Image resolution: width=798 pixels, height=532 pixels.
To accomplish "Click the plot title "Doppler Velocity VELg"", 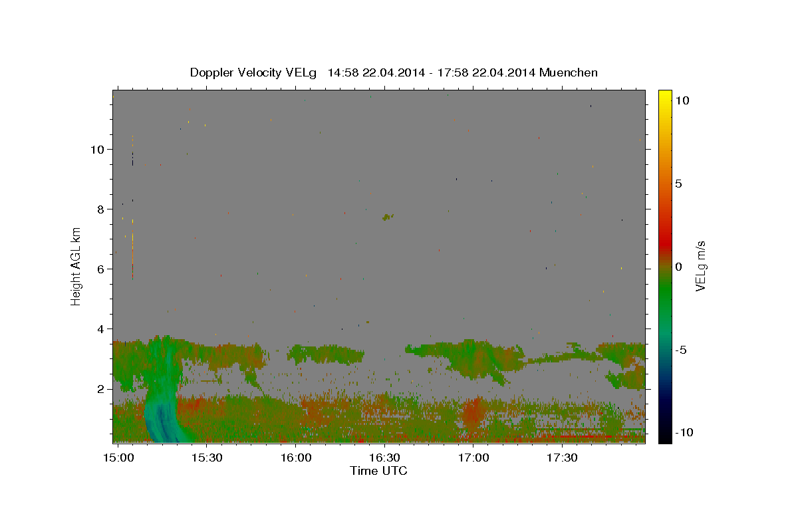I will coord(253,72).
